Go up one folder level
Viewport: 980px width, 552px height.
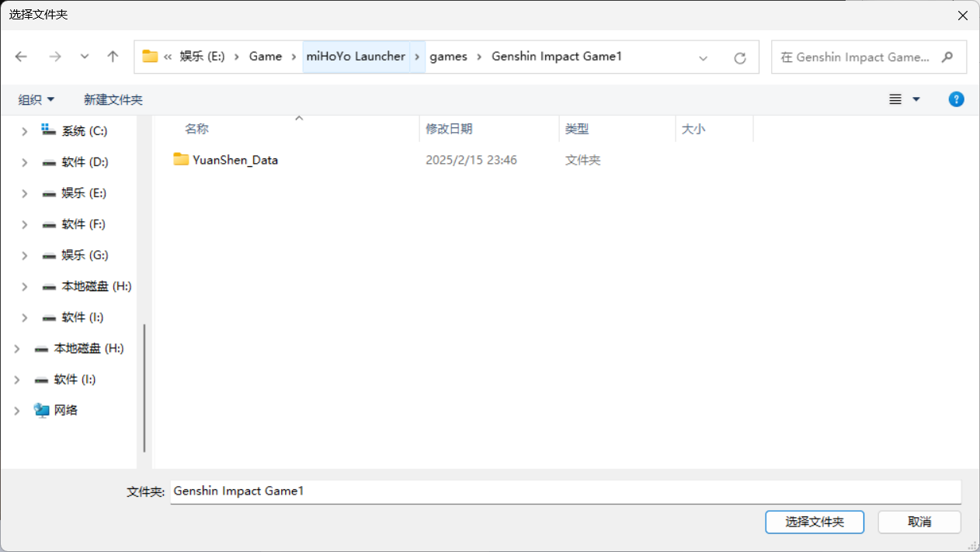pyautogui.click(x=113, y=57)
